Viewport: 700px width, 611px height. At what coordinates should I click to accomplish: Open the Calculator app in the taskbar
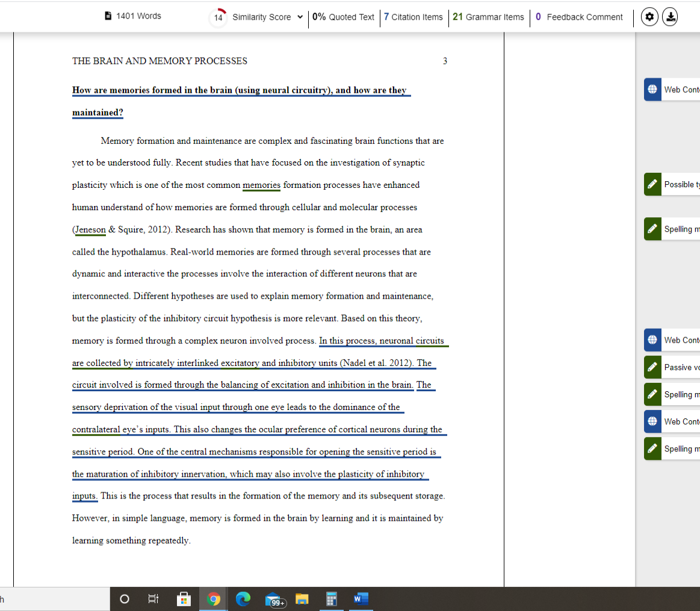[331, 599]
